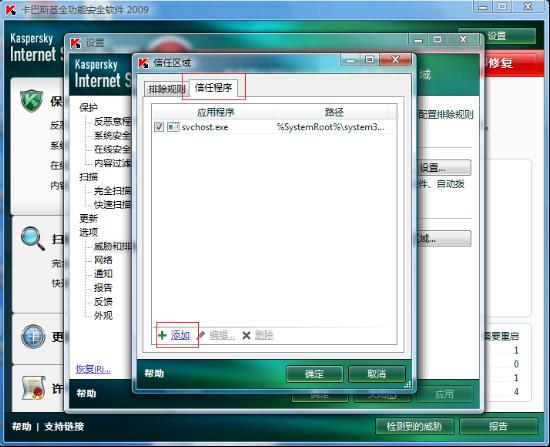Click the green shield protection icon

[32, 101]
